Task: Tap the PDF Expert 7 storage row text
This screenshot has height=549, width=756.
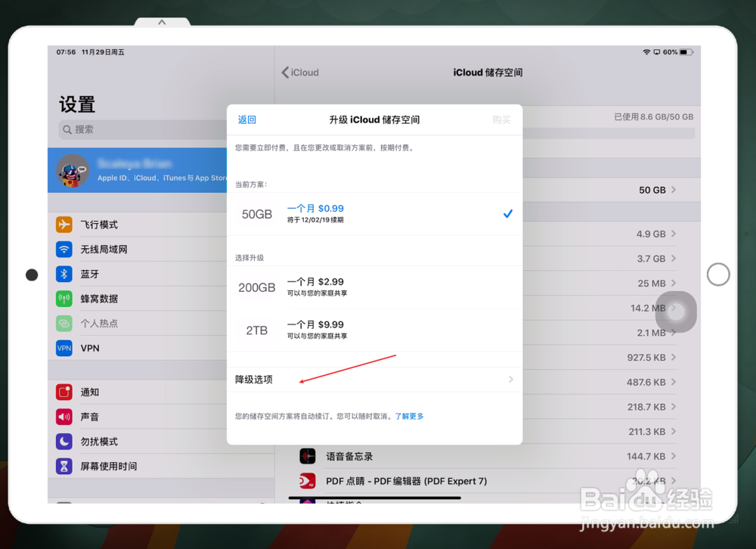Action: [x=407, y=481]
